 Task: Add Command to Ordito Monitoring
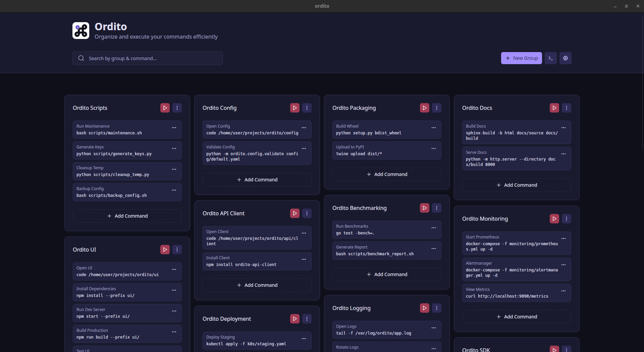[x=517, y=317]
